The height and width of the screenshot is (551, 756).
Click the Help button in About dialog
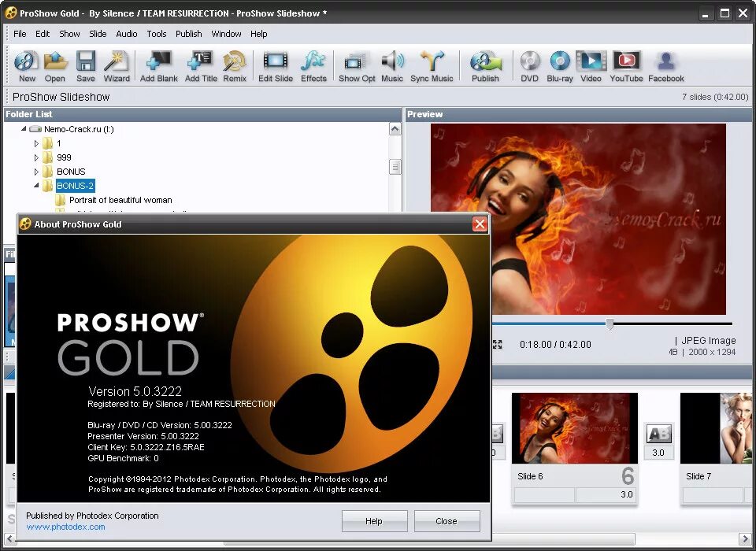coord(374,521)
